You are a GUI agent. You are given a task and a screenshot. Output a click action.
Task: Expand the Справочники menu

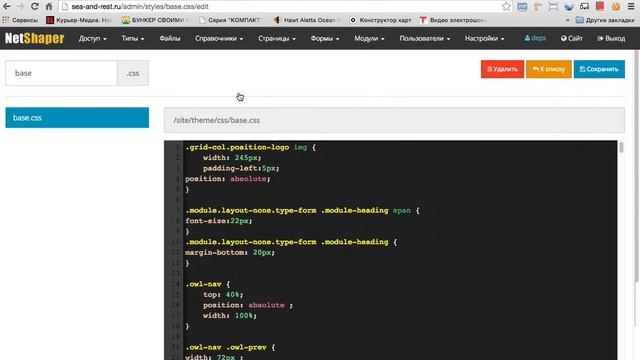click(219, 38)
